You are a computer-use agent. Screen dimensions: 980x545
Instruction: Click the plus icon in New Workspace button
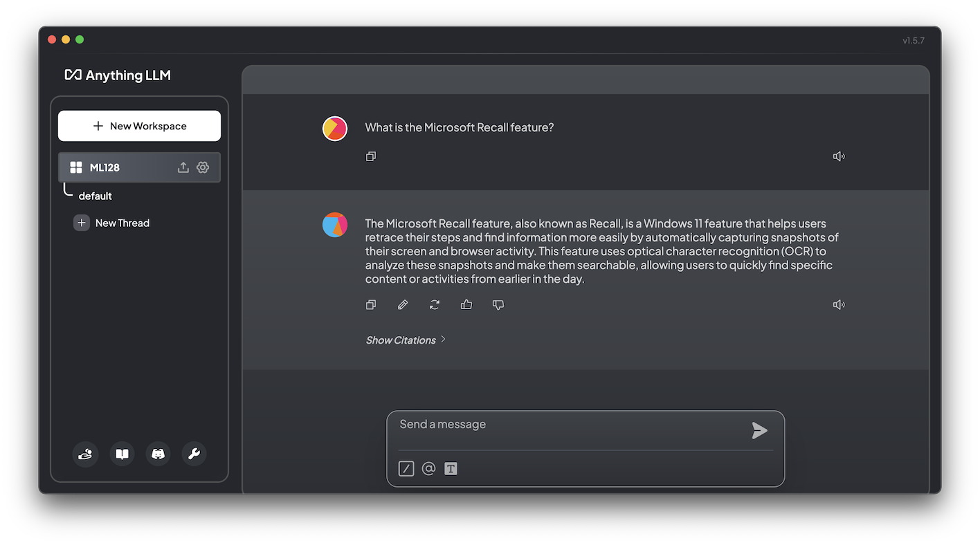click(x=98, y=126)
